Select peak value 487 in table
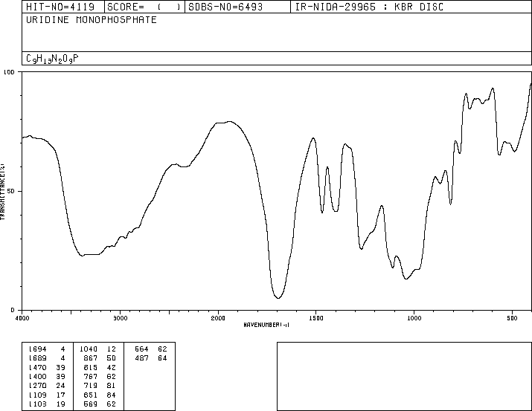The width and height of the screenshot is (532, 411). coord(142,357)
